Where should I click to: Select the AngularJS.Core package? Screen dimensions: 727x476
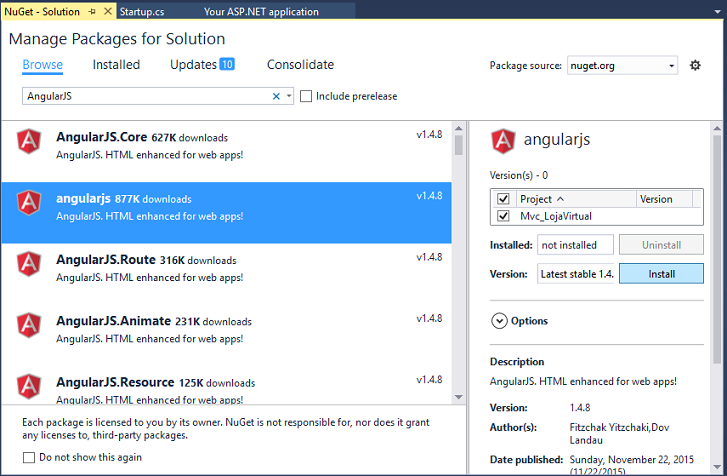[226, 151]
